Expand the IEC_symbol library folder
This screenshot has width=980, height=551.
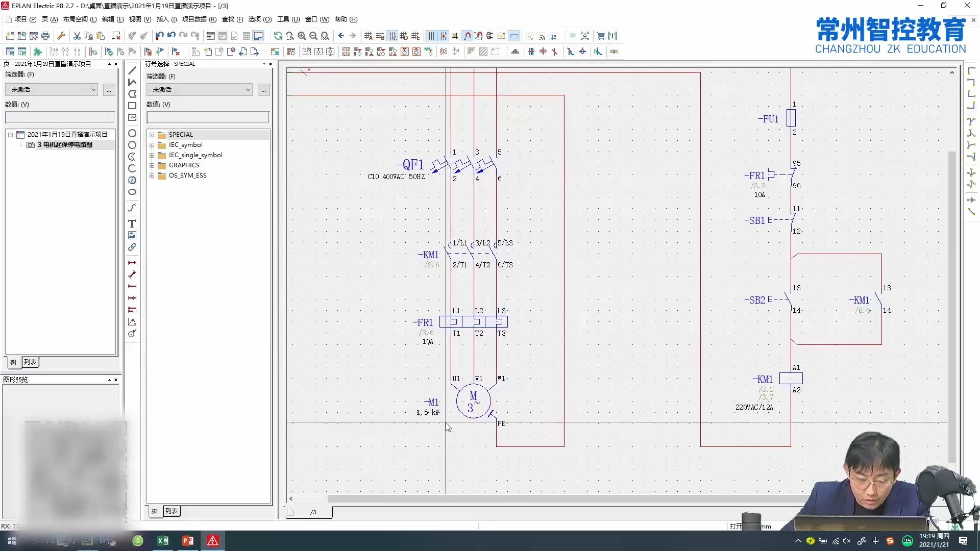pyautogui.click(x=152, y=145)
